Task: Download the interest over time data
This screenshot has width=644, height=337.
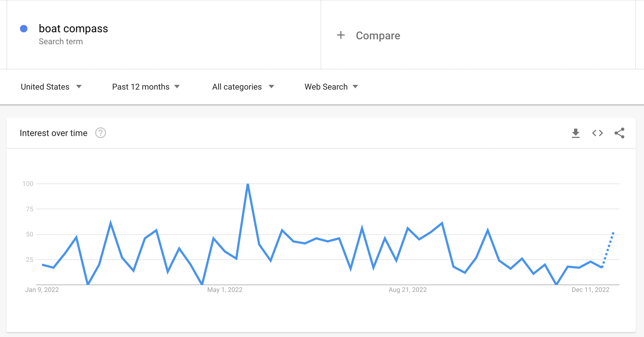Action: pos(575,133)
